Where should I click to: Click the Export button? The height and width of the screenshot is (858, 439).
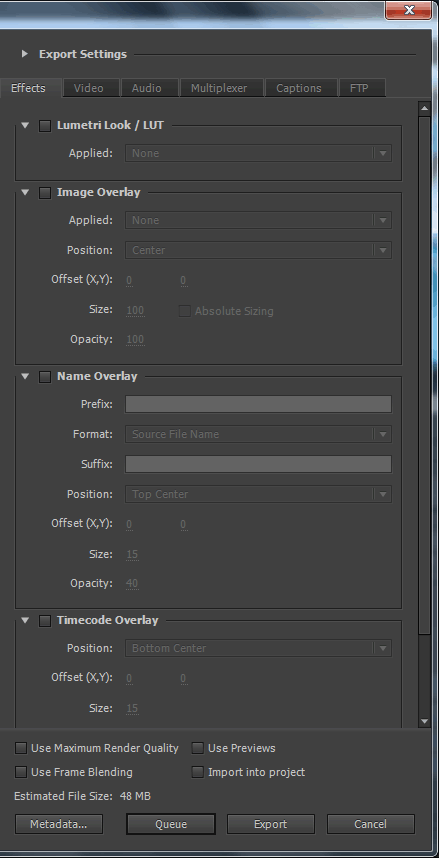pyautogui.click(x=270, y=824)
